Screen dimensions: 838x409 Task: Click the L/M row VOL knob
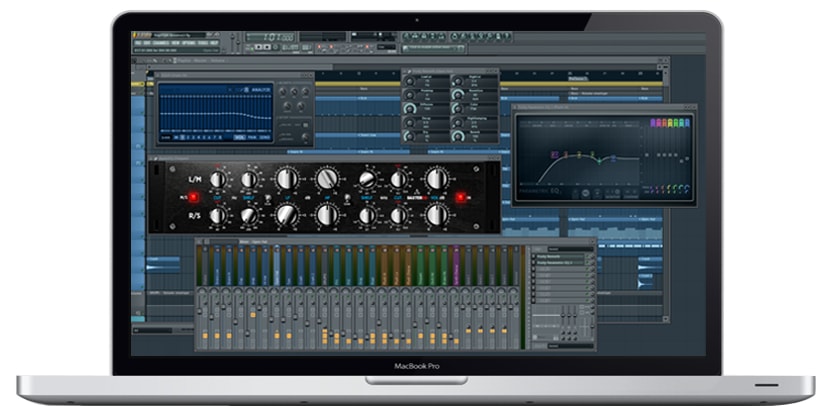437,179
